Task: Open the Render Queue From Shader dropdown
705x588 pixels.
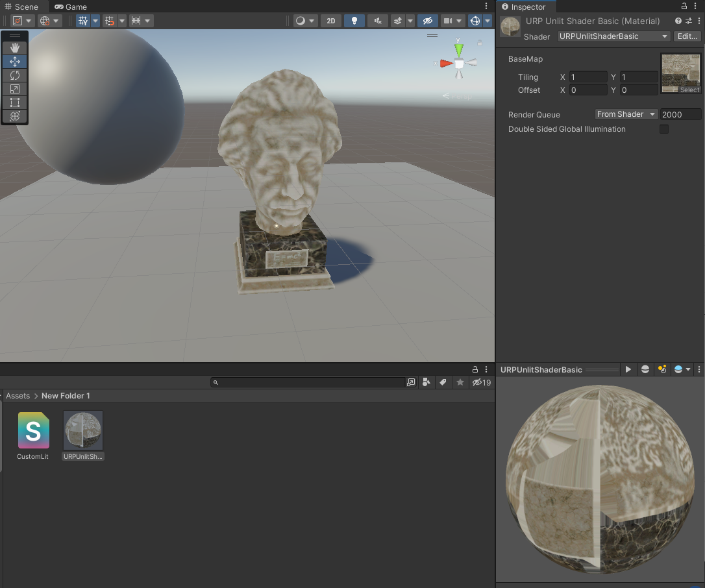Action: [x=626, y=114]
